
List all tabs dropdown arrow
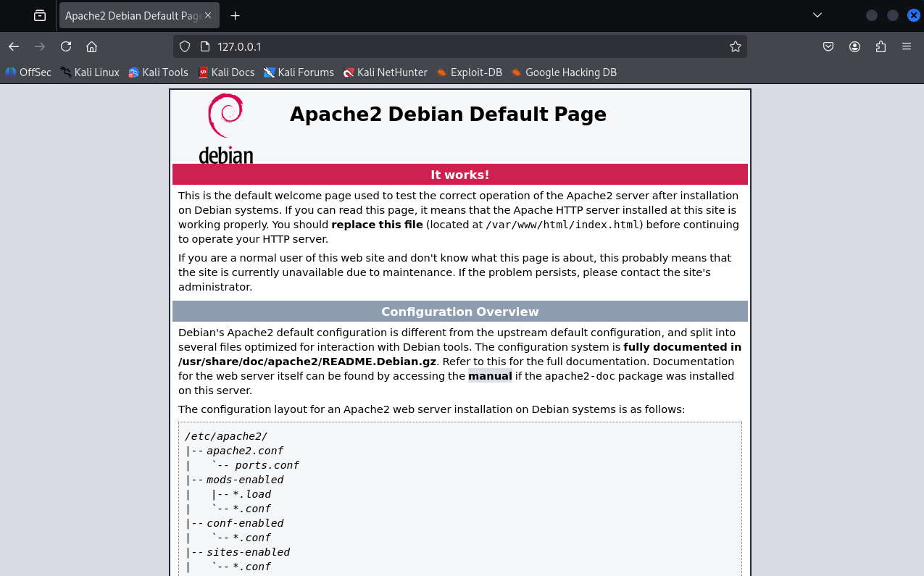tap(817, 15)
